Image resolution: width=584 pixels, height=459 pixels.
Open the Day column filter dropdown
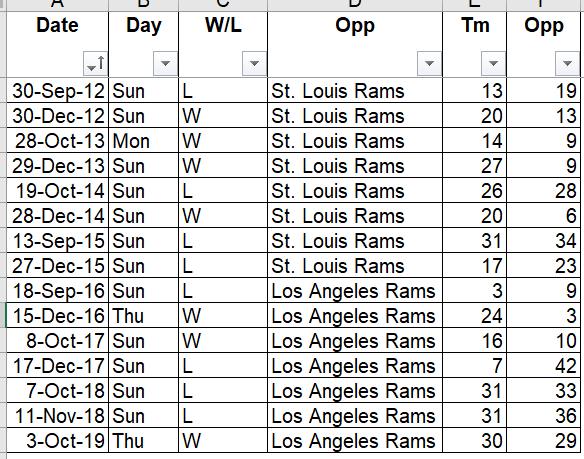[165, 63]
